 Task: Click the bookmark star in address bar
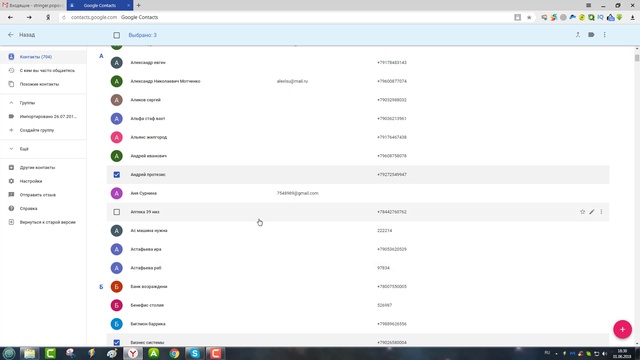[529, 18]
